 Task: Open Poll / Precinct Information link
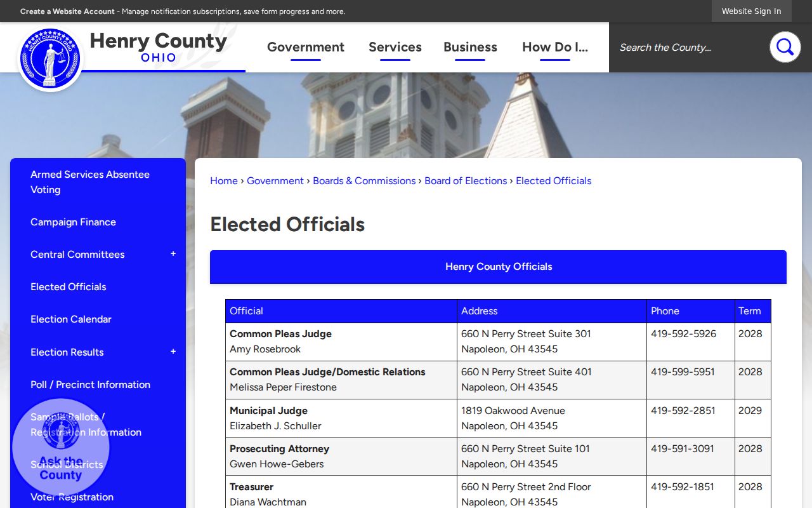tap(90, 385)
